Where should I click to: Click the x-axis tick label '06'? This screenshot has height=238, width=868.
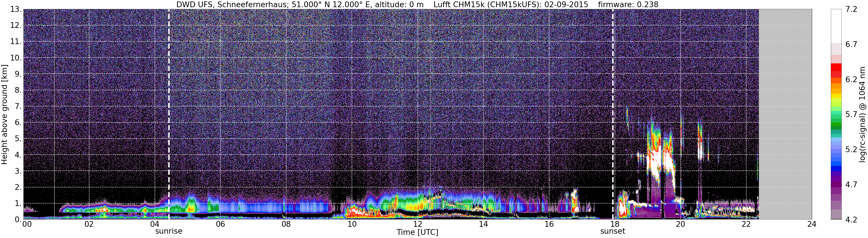(220, 224)
